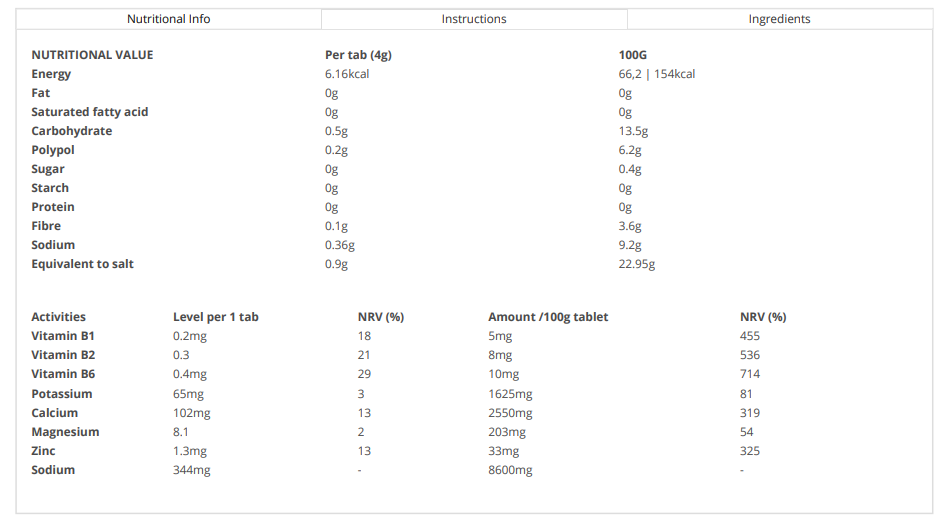Click the Carbohydrate row label
Image resolution: width=945 pixels, height=522 pixels.
tap(71, 131)
